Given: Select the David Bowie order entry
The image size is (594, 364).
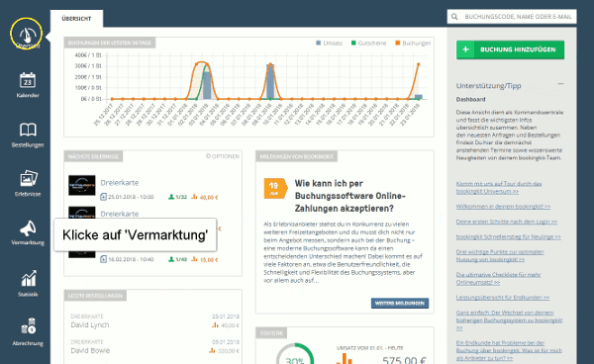Looking at the screenshot, I should pyautogui.click(x=154, y=346).
